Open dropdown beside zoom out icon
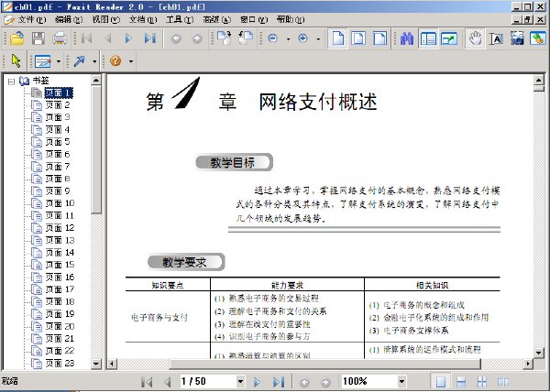550x392 pixels. 288,38
